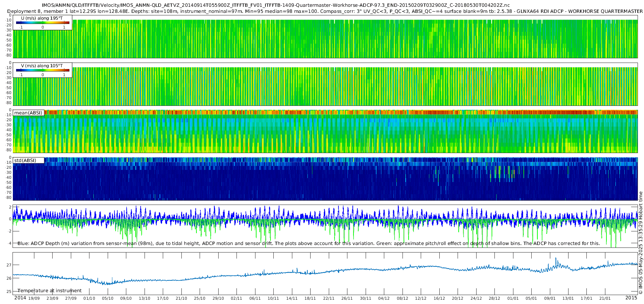The image size is (644, 304).
Task: Click the mean(ABSI) panel label
Action: tap(28, 113)
